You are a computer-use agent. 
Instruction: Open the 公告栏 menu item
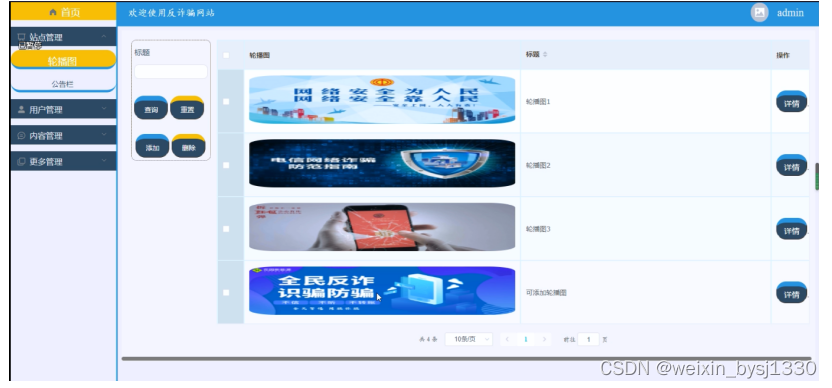tap(64, 83)
